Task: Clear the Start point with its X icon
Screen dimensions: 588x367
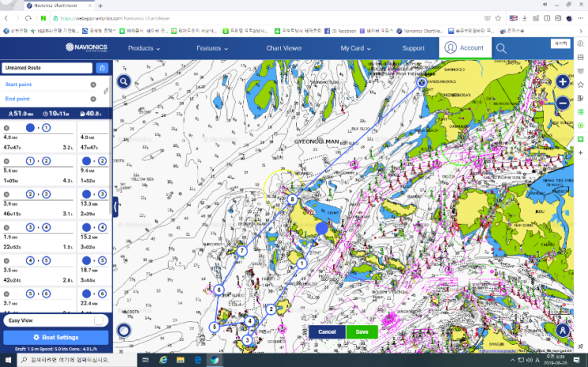Action: click(x=93, y=85)
